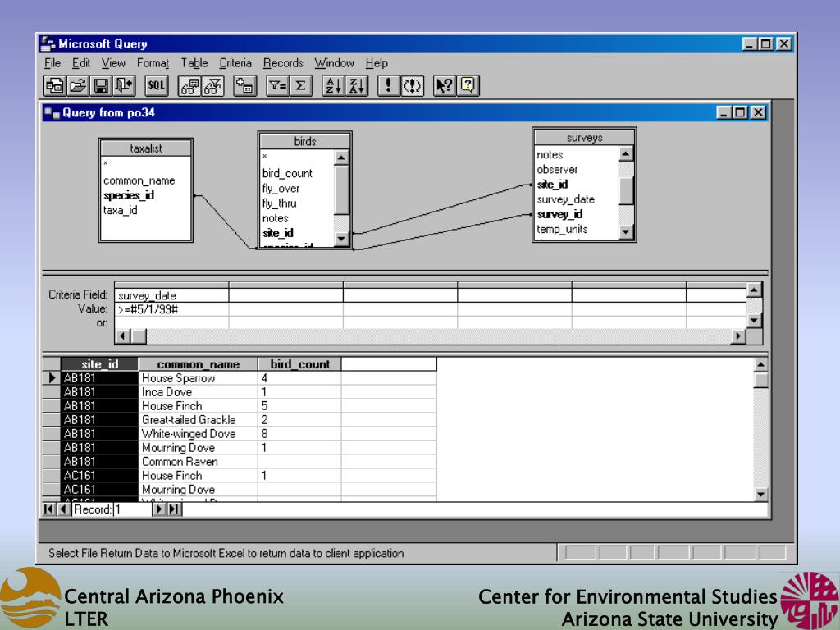This screenshot has height=630, width=840.
Task: Click the Great-tailed Grackle cell
Action: (199, 420)
